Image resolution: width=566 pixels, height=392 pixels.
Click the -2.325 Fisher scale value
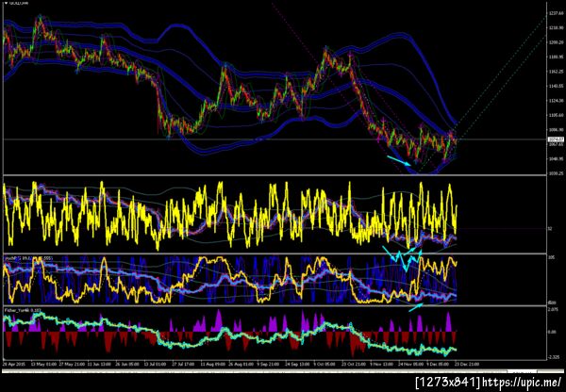click(554, 357)
